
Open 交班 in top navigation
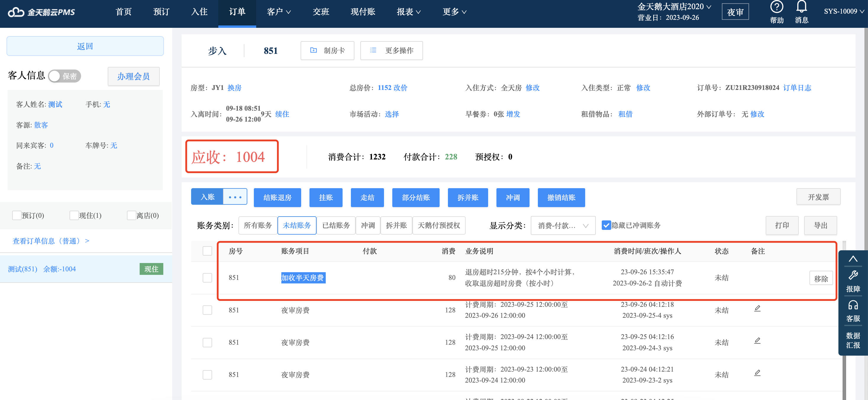point(321,12)
